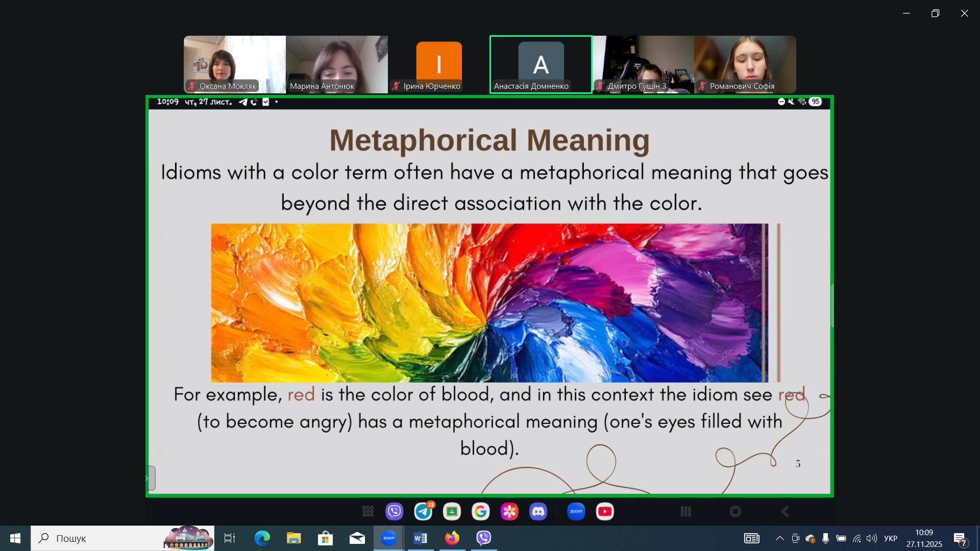The width and height of the screenshot is (980, 551).
Task: Switch to Word in the taskbar
Action: point(420,538)
